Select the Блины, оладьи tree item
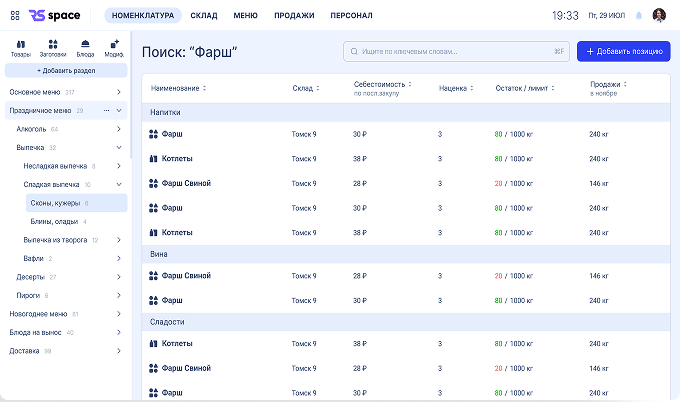The image size is (680, 402). click(x=58, y=221)
